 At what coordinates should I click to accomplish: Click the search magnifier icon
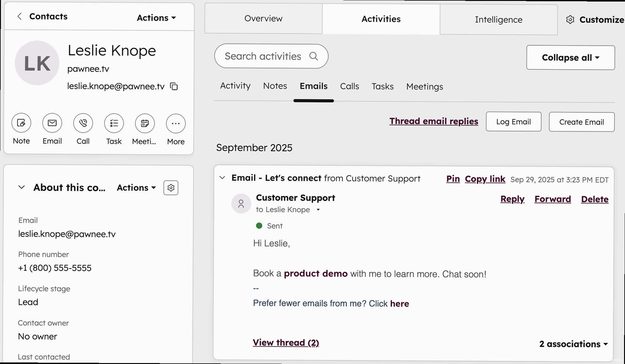[313, 56]
